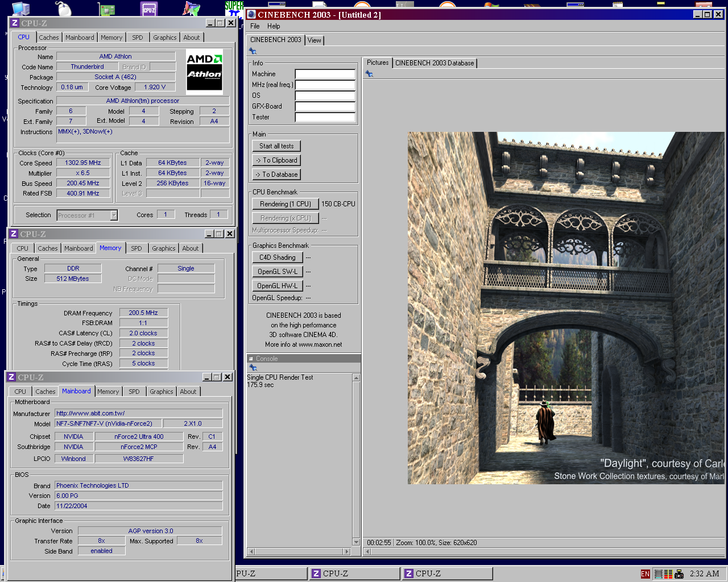Click the Daylight rendered castle picture
This screenshot has width=728, height=582.
[x=566, y=308]
